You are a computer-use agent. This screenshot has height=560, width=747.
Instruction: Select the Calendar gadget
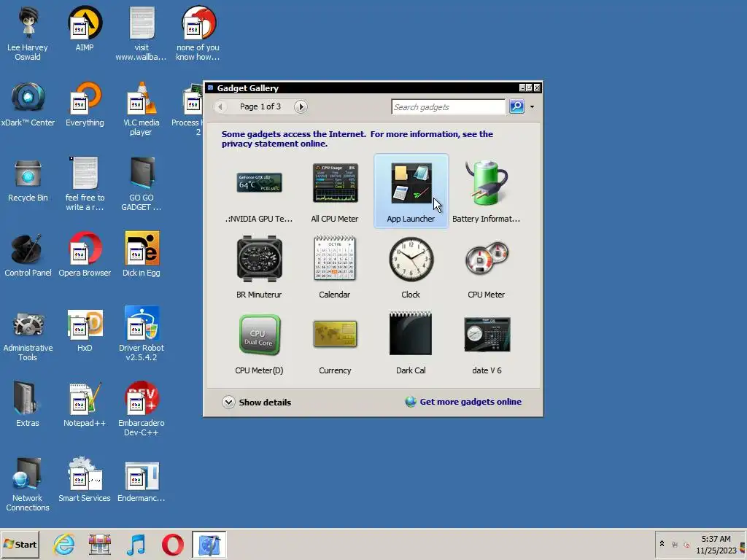(x=335, y=267)
